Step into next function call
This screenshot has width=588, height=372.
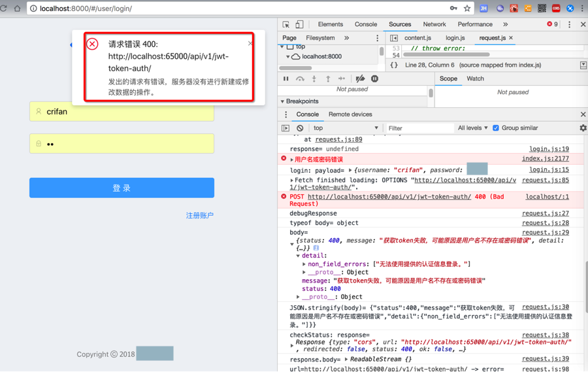click(314, 78)
